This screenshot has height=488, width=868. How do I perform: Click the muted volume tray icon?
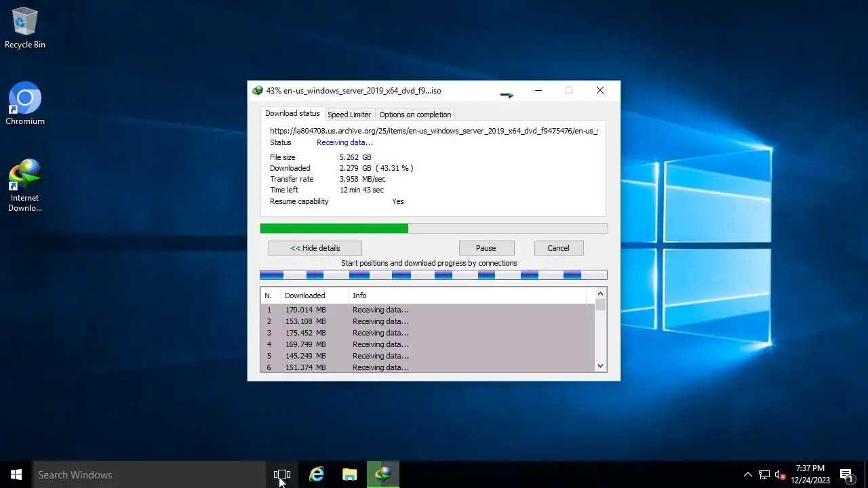click(781, 474)
